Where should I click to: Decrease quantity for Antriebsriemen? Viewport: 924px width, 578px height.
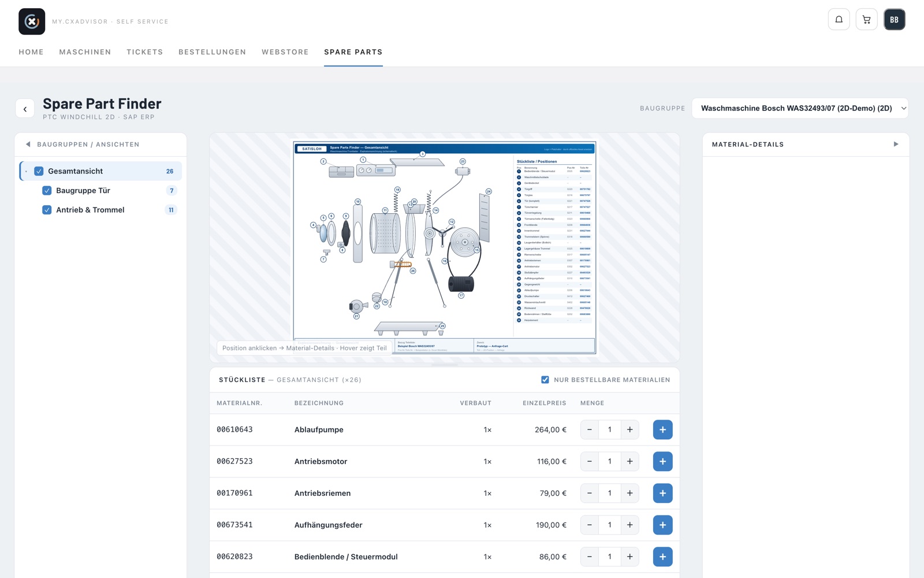click(x=590, y=493)
